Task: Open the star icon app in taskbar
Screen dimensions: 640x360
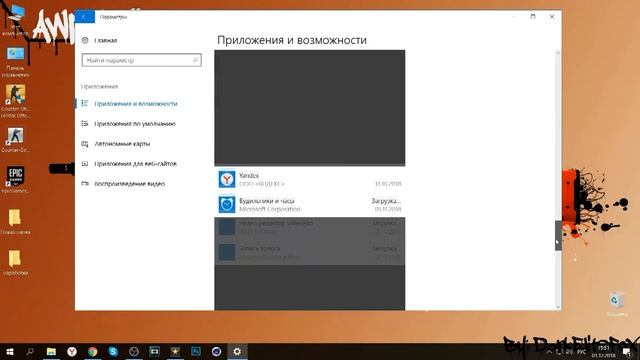Action: [175, 351]
